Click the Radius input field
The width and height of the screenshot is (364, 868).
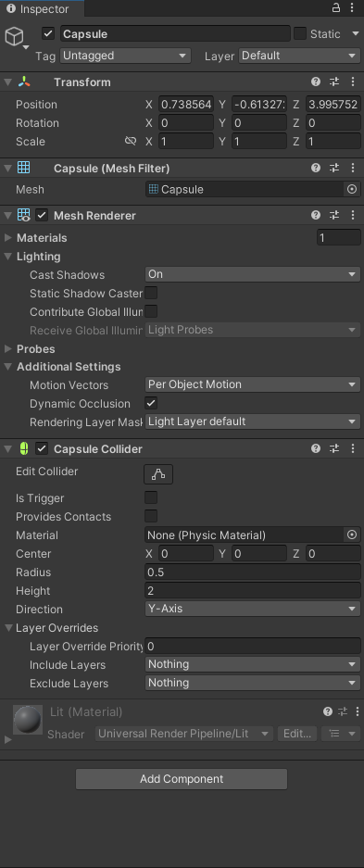point(253,572)
